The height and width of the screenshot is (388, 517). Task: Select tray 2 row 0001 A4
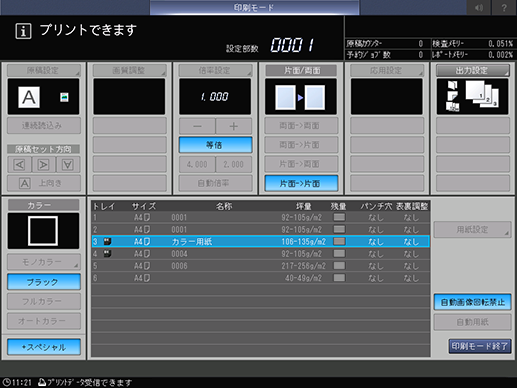tap(260, 229)
